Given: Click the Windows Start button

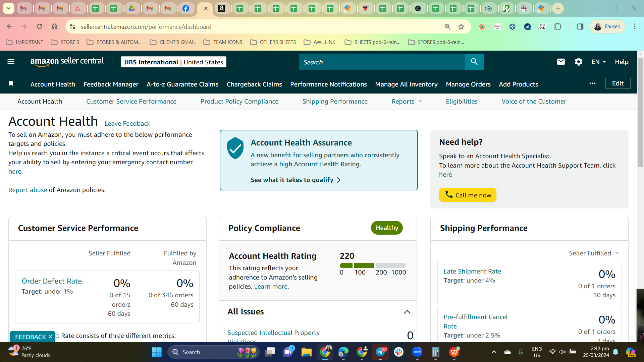Looking at the screenshot, I should coord(157,352).
